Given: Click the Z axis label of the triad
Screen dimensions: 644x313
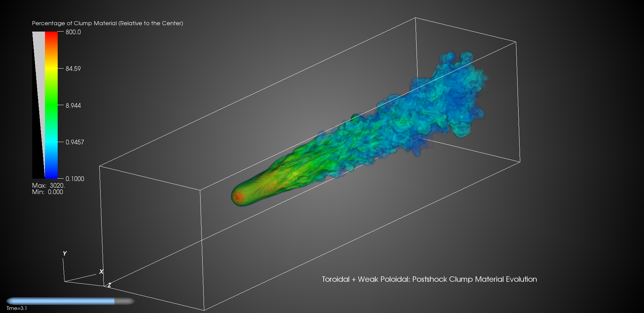Looking at the screenshot, I should 109,285.
